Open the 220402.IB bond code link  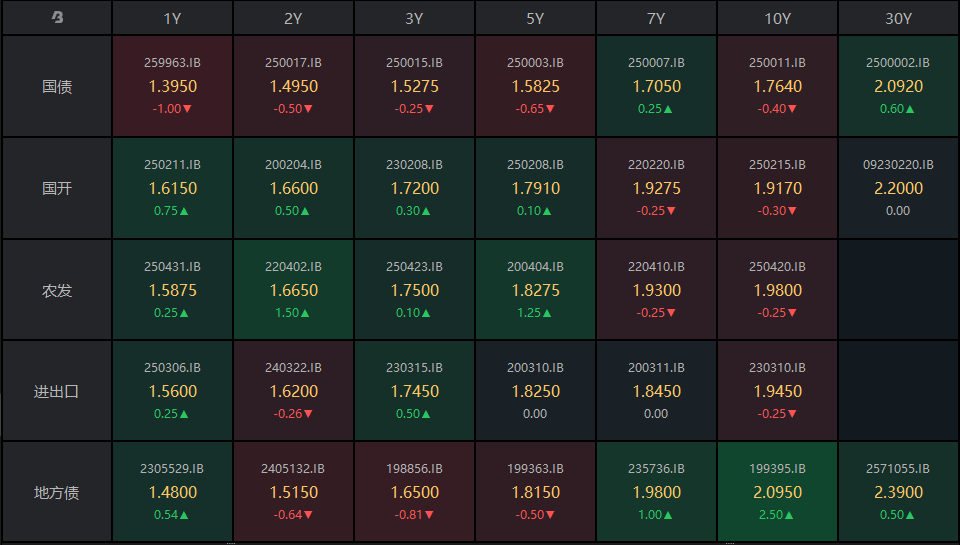(293, 267)
